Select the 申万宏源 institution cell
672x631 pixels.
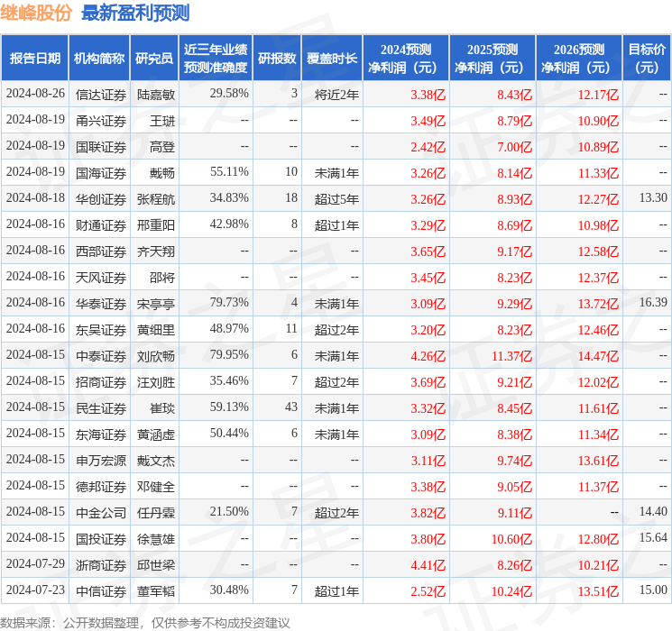pos(101,461)
